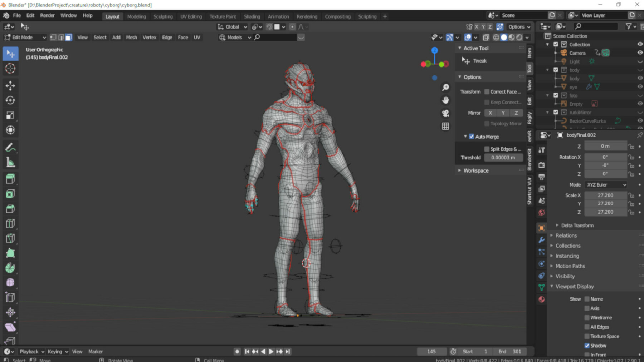Viewport: 644px width, 362px height.
Task: Activate the Rotate tool
Action: point(10,100)
